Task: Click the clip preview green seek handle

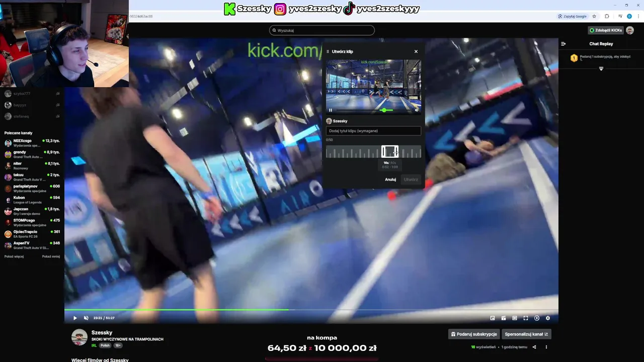Action: point(384,110)
